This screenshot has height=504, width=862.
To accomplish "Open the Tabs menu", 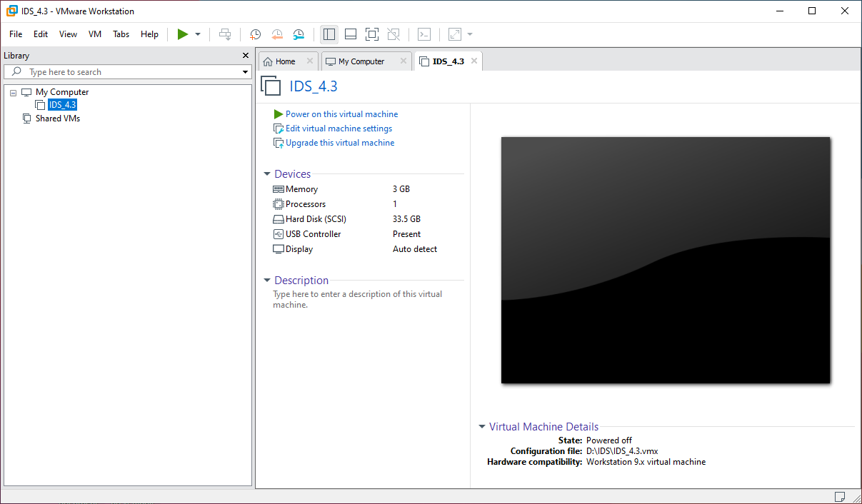I will [x=121, y=34].
